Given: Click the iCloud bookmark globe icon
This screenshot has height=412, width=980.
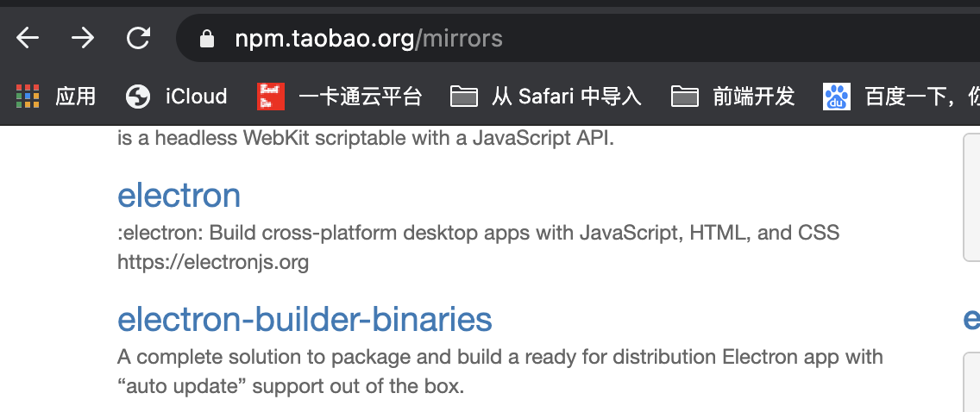Looking at the screenshot, I should tap(138, 96).
